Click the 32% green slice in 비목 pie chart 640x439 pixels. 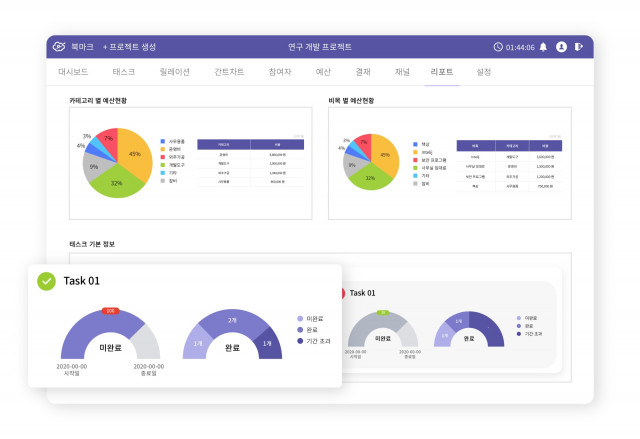point(368,176)
